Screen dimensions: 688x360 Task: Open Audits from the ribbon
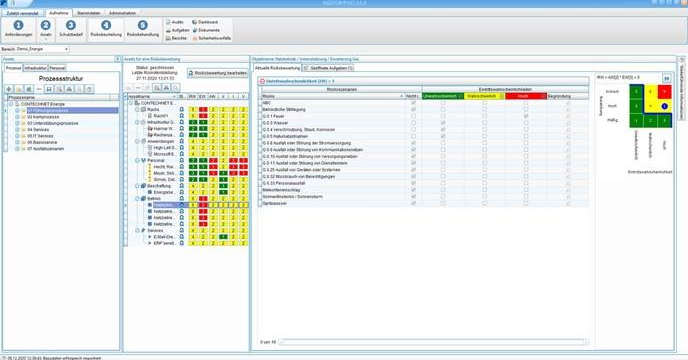(175, 22)
